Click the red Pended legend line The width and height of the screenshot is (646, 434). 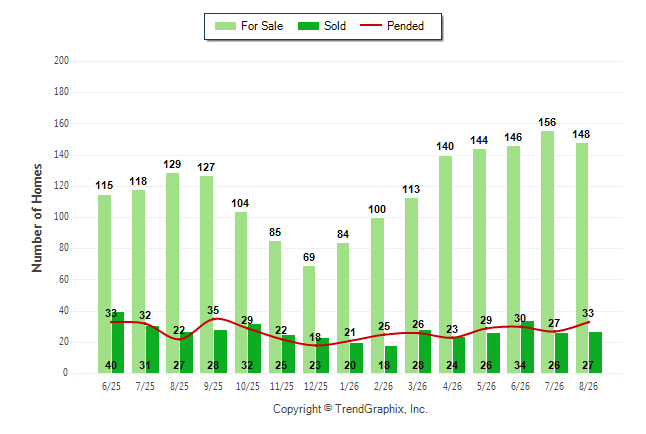(371, 26)
